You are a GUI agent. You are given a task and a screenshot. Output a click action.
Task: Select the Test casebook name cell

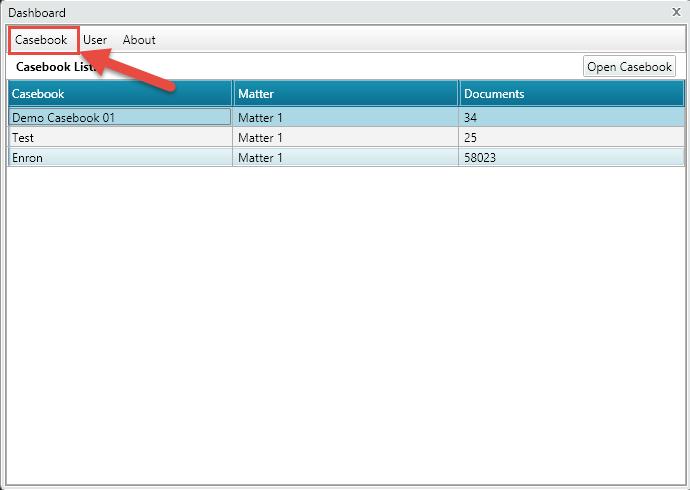coord(120,137)
